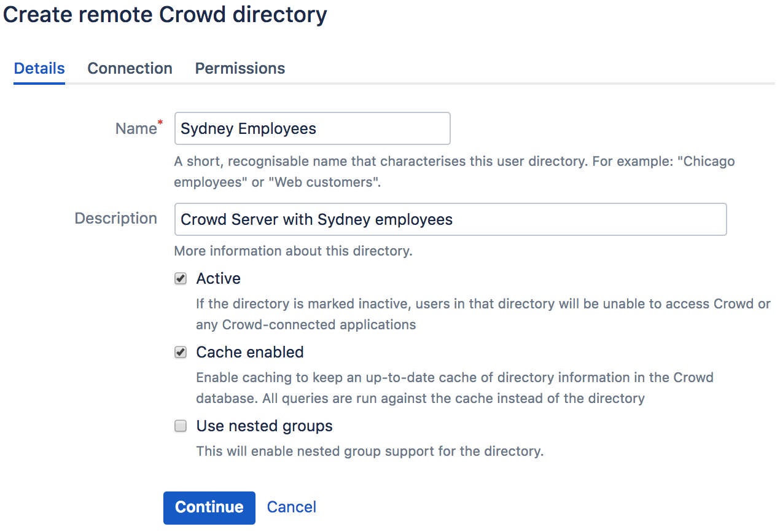
Task: Click the "Use nested groups" label text
Action: click(x=264, y=426)
